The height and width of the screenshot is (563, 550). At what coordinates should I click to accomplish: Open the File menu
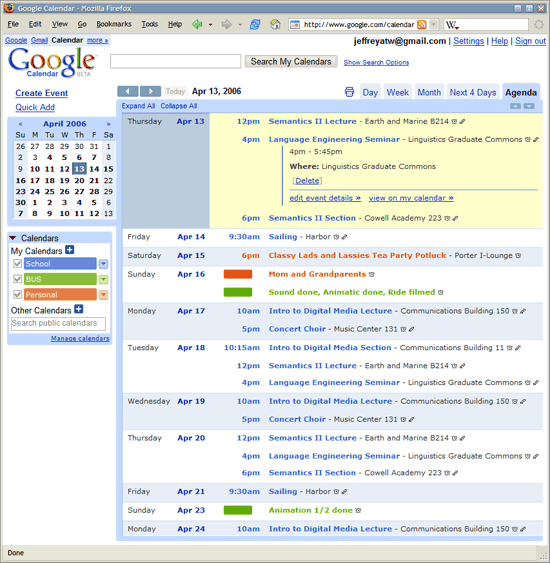(13, 24)
